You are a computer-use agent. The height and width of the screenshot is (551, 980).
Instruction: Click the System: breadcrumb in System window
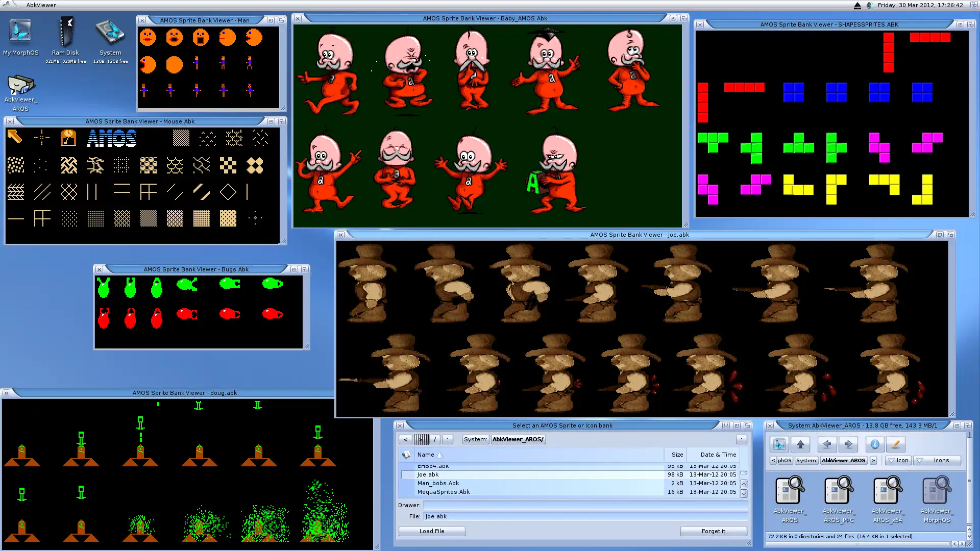pos(806,460)
